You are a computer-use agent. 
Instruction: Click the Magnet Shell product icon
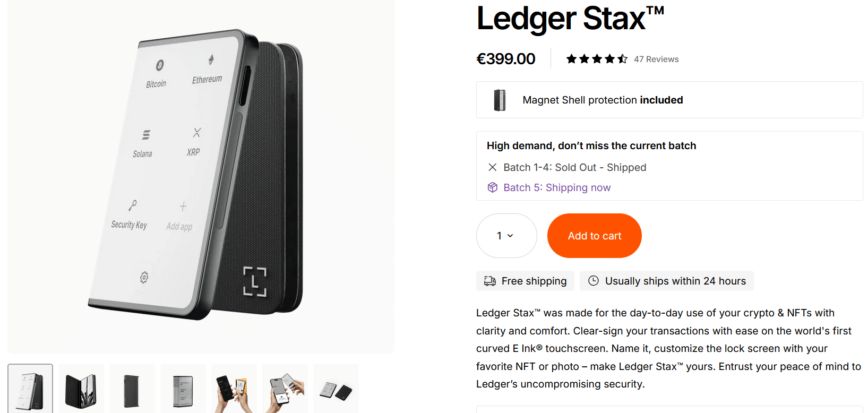pos(500,100)
